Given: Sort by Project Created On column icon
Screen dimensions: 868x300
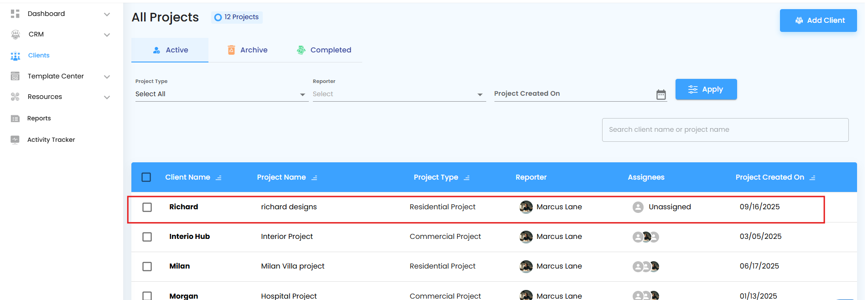Looking at the screenshot, I should pyautogui.click(x=812, y=178).
